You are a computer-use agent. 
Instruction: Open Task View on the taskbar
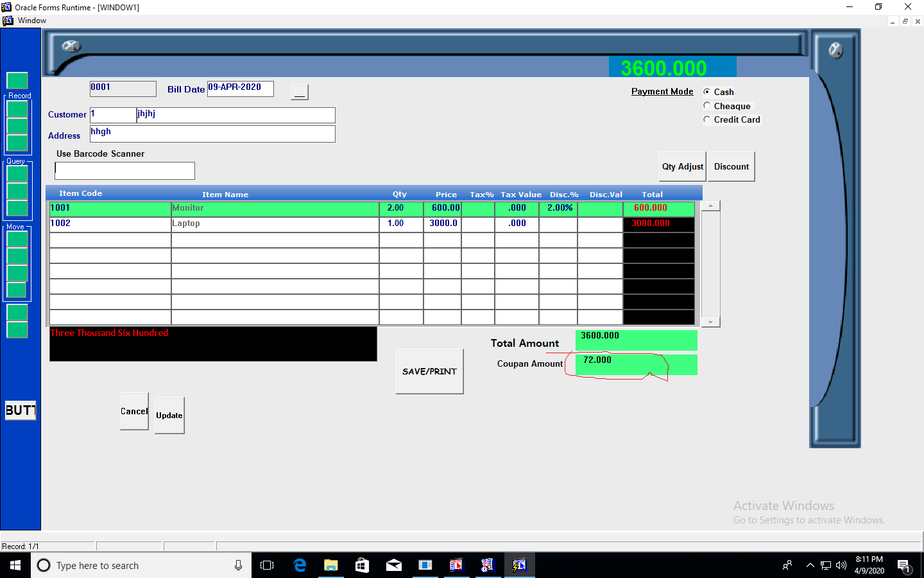(x=267, y=565)
